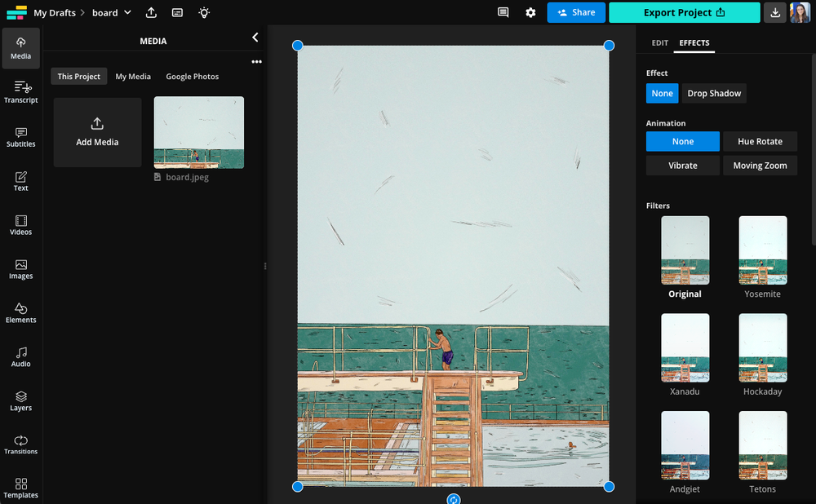Select the Yosemite filter thumbnail
This screenshot has width=816, height=504.
762,250
